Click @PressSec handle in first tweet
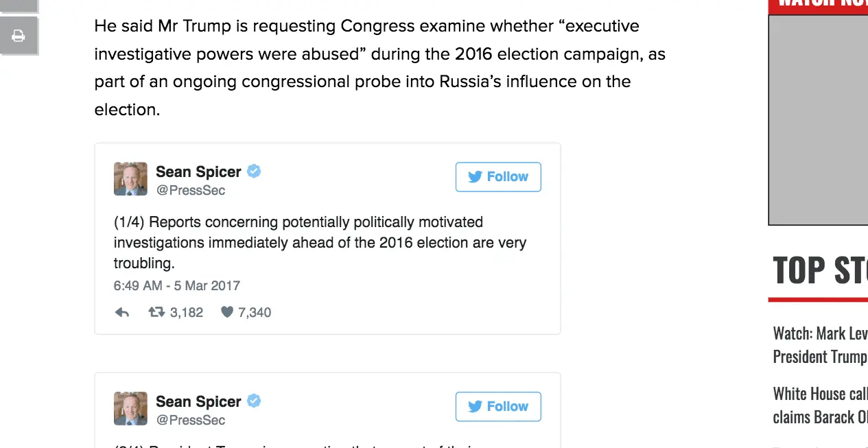868x448 pixels. click(191, 191)
